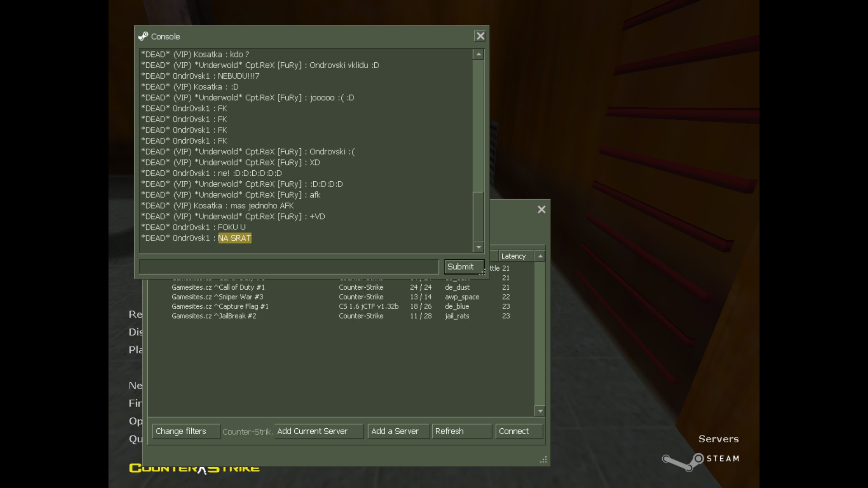Screen dimensions: 868x488
Task: Click the Counter-Strik. filter status text
Action: pyautogui.click(x=247, y=432)
